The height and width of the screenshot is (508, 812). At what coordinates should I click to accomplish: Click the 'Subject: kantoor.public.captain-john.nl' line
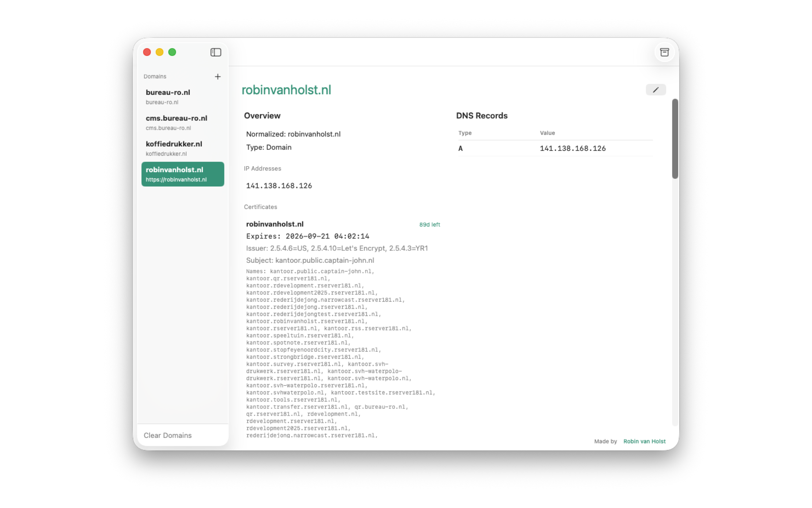click(x=310, y=260)
